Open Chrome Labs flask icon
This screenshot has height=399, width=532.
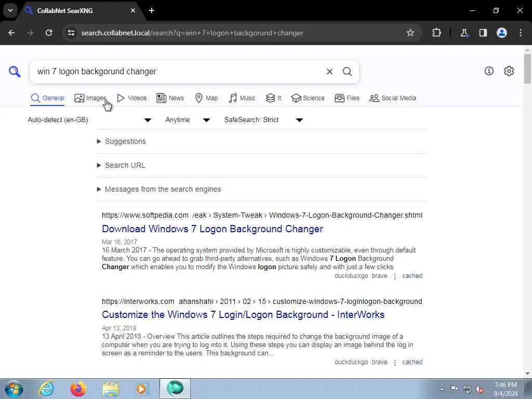coord(464,33)
